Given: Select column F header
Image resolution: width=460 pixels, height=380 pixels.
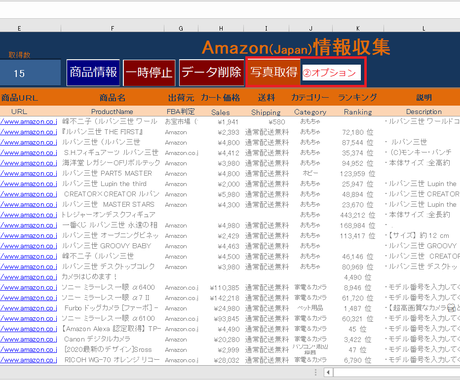Looking at the screenshot, I should (x=112, y=29).
